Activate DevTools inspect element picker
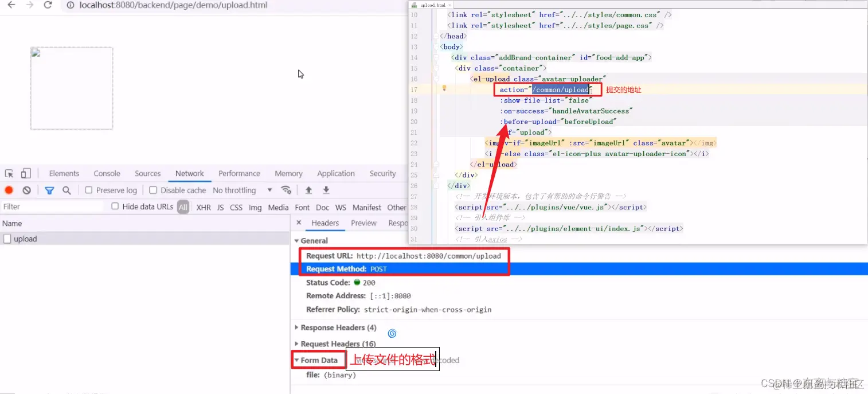The width and height of the screenshot is (868, 394). [9, 174]
